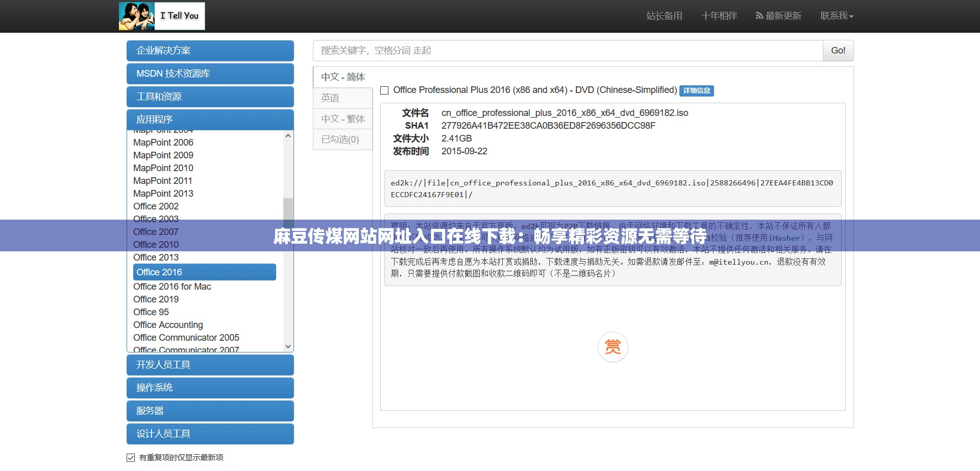Select the highlighted Office 2016 item

pos(205,272)
